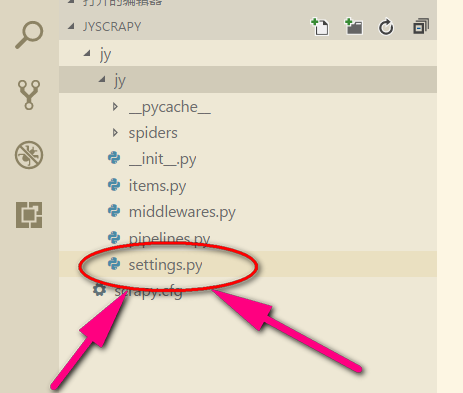Open the Extensions view
Screen dimensions: 463x393
[x=29, y=215]
